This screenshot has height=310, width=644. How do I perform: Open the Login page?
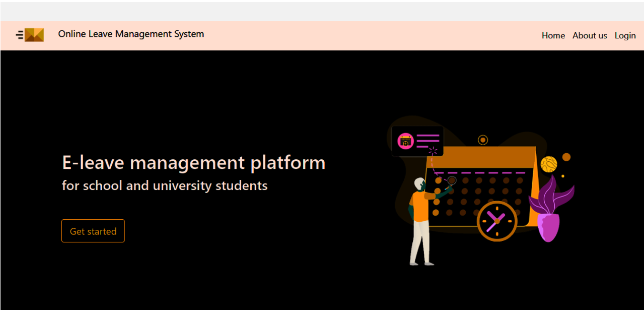coord(625,35)
